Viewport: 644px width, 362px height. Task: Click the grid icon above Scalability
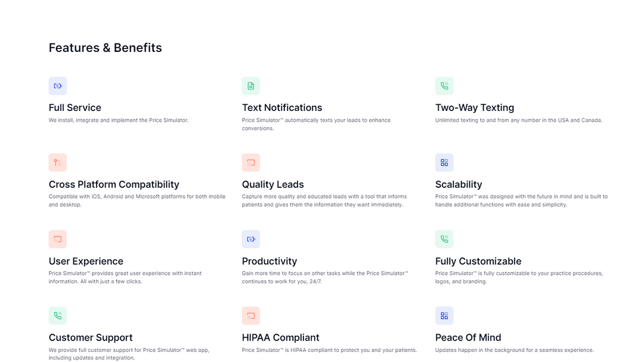pos(444,162)
